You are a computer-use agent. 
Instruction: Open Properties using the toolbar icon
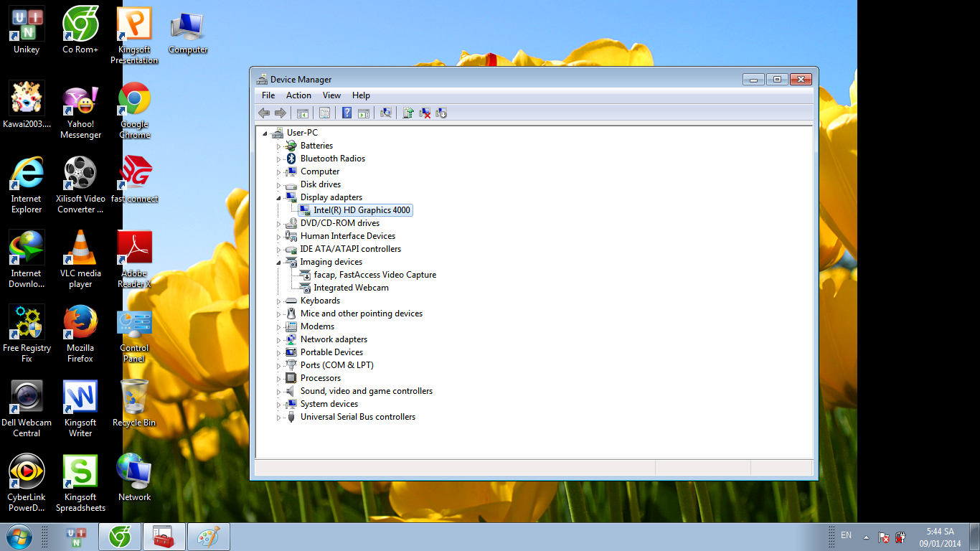click(324, 113)
